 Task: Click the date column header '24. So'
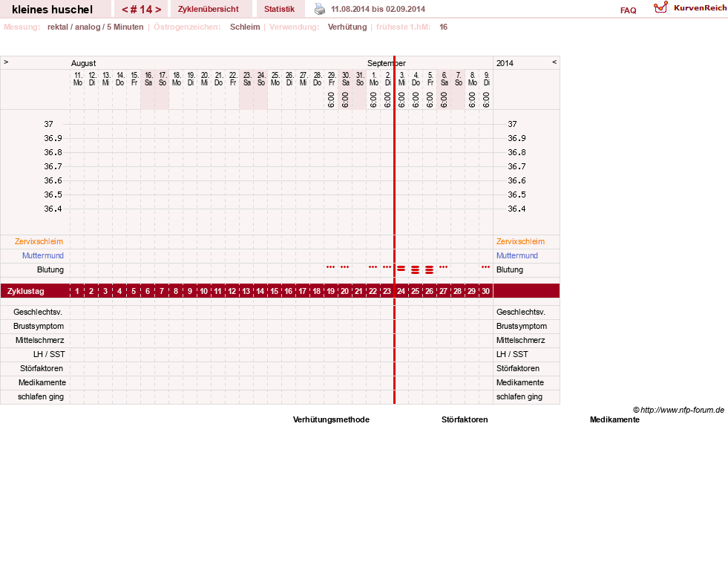(261, 79)
